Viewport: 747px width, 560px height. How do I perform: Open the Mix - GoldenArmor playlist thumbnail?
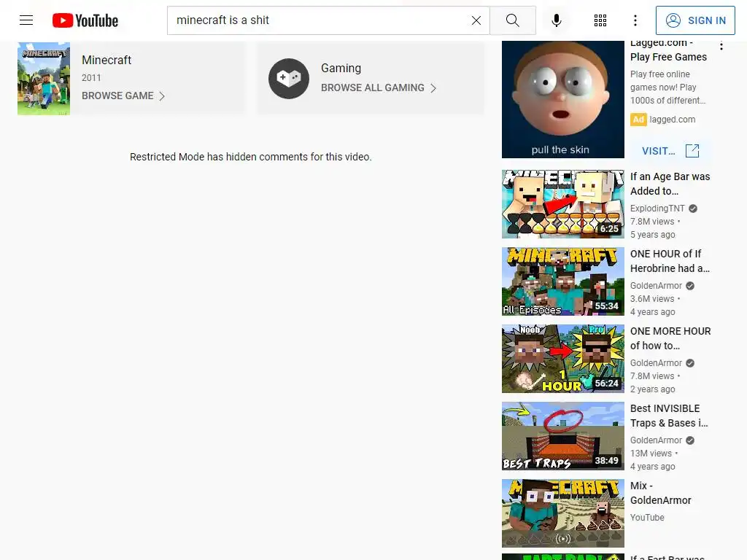point(562,513)
